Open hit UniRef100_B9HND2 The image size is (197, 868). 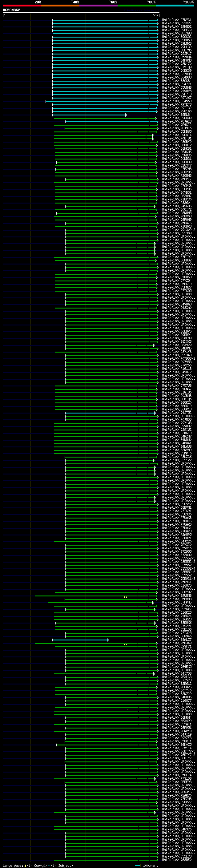tap(176, 26)
